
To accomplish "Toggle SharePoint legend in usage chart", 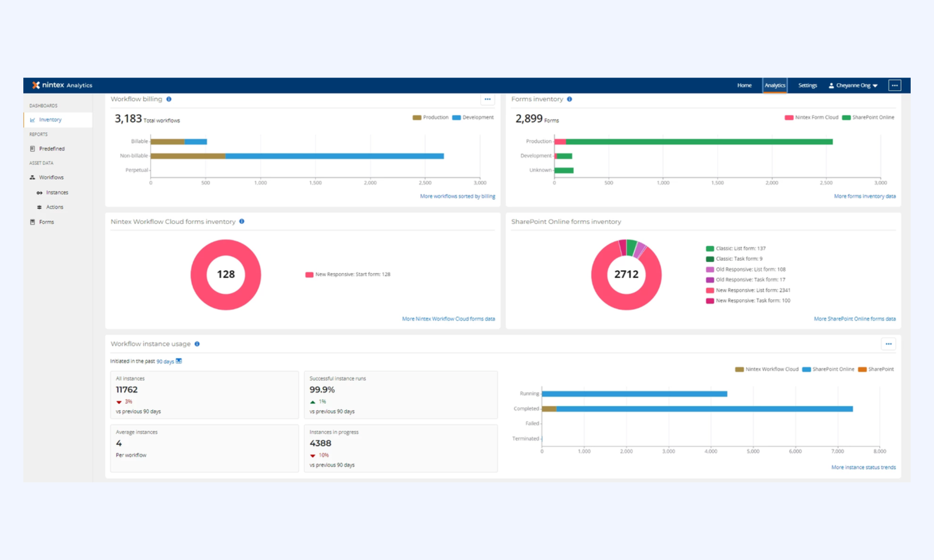I will pos(876,370).
